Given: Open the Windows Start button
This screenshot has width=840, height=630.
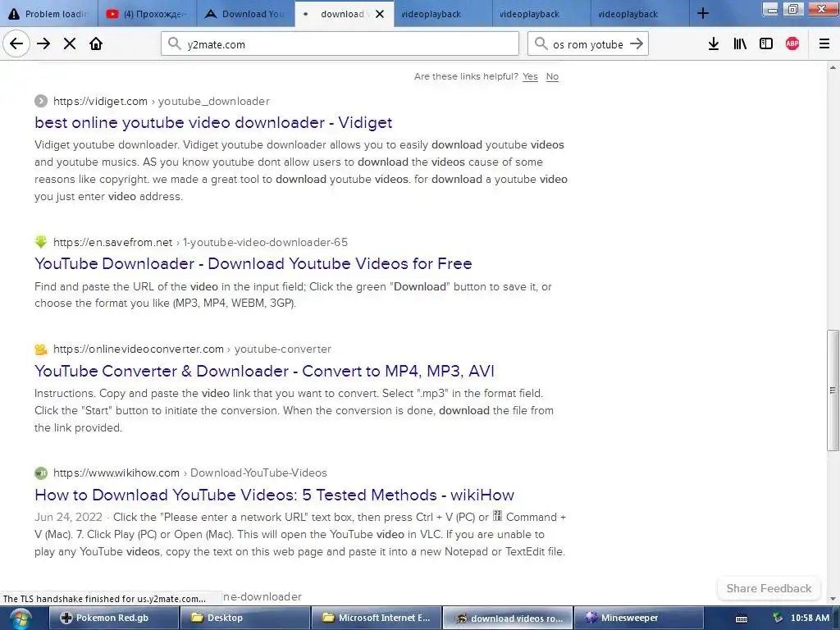Looking at the screenshot, I should click(20, 619).
